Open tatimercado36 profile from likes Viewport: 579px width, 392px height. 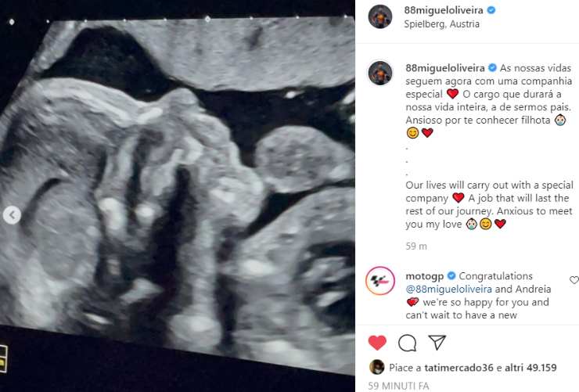tap(459, 368)
